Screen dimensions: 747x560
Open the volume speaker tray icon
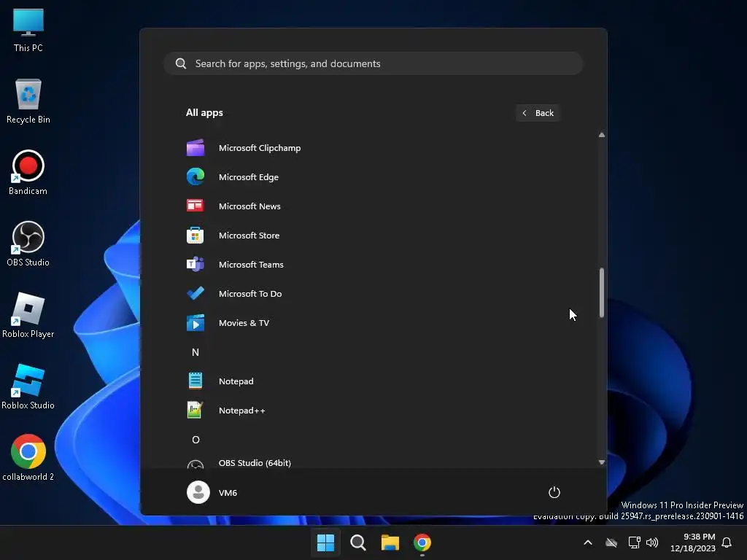tap(652, 542)
